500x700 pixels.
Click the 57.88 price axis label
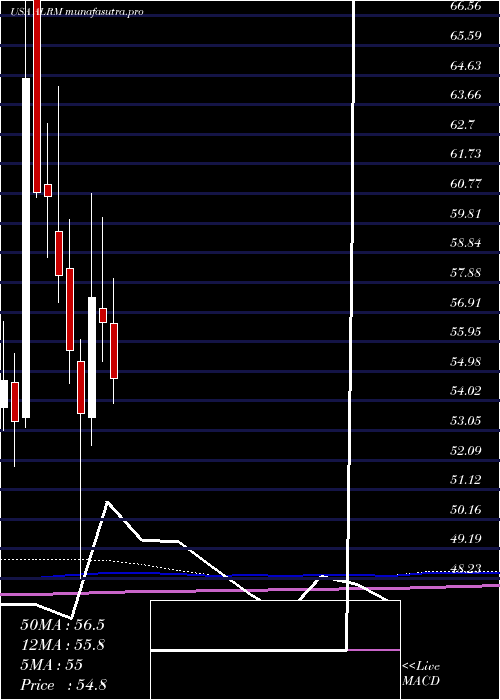tap(466, 272)
